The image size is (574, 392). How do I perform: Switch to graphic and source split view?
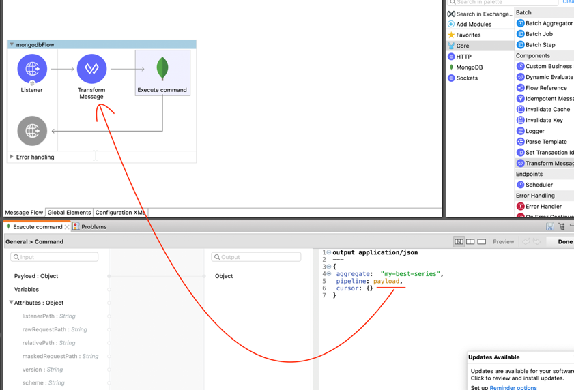pos(459,242)
